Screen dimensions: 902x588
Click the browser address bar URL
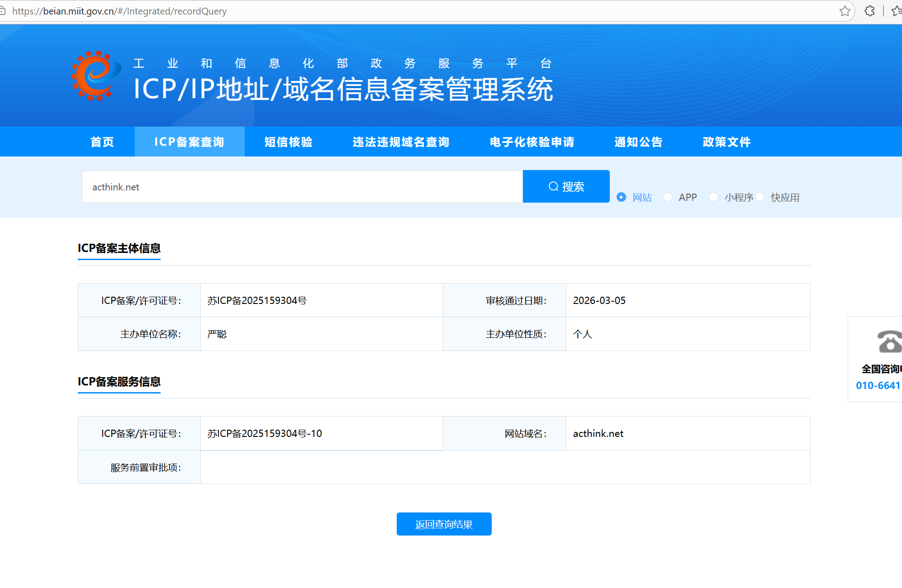[x=119, y=11]
